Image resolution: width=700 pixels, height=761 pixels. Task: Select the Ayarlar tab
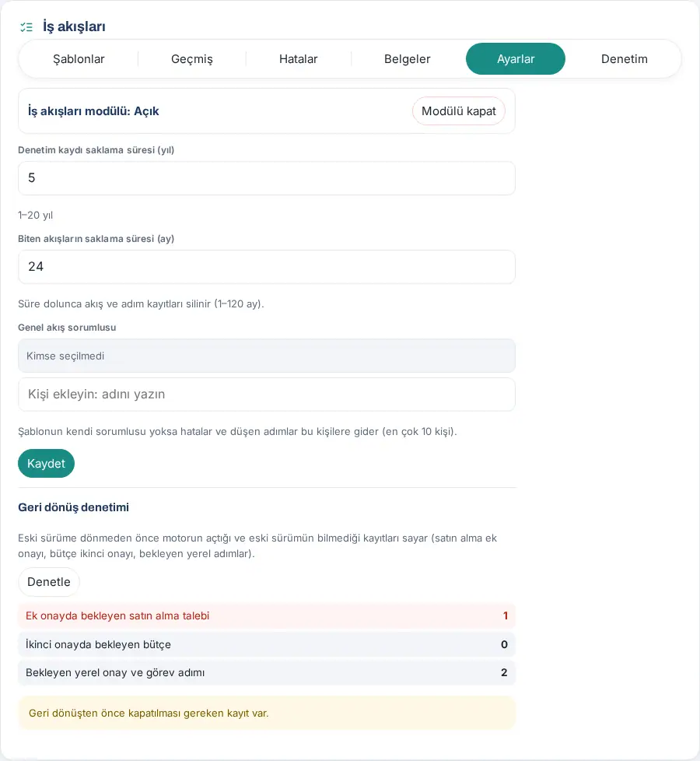(x=516, y=58)
